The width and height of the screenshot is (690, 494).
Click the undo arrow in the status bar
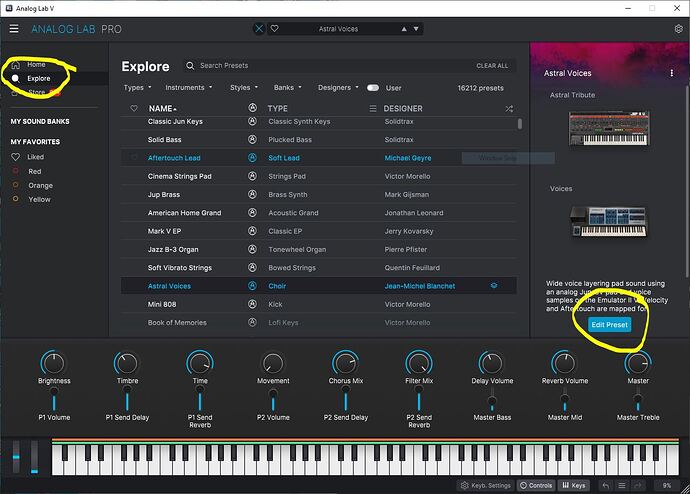coord(606,486)
